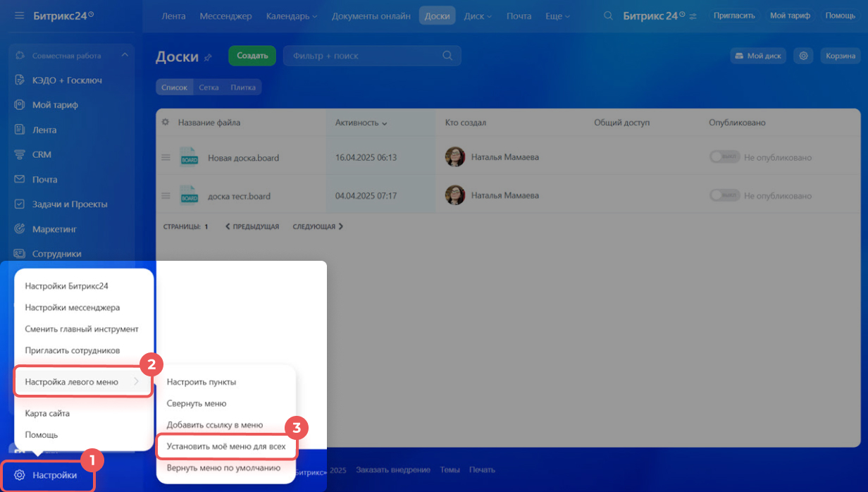
Task: Open Мессенджер in the top menu
Action: (226, 16)
